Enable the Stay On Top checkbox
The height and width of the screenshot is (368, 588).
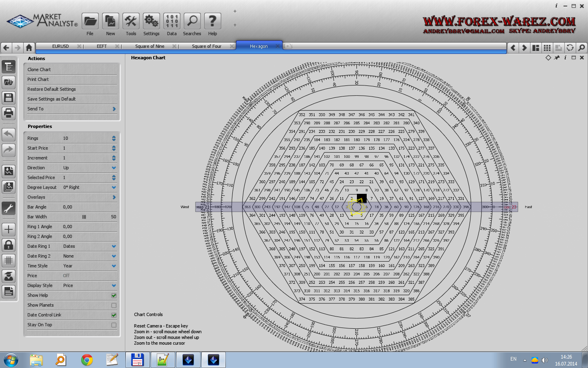(x=114, y=325)
